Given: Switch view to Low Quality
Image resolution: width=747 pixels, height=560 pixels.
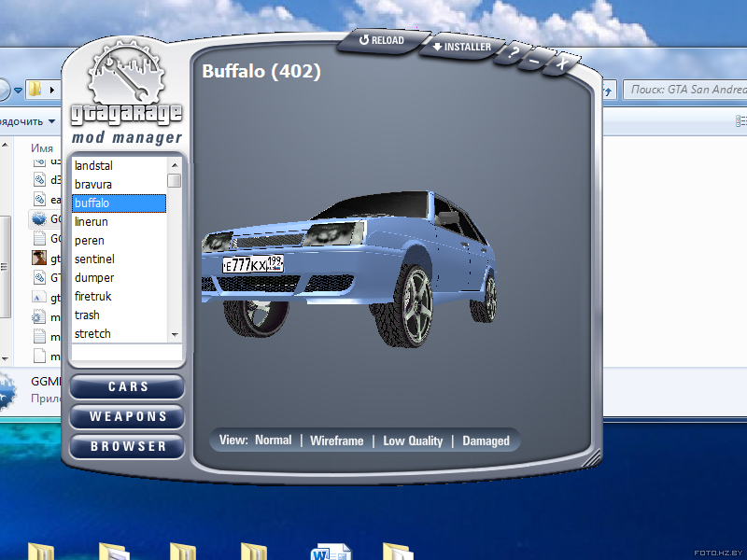Looking at the screenshot, I should pyautogui.click(x=413, y=441).
